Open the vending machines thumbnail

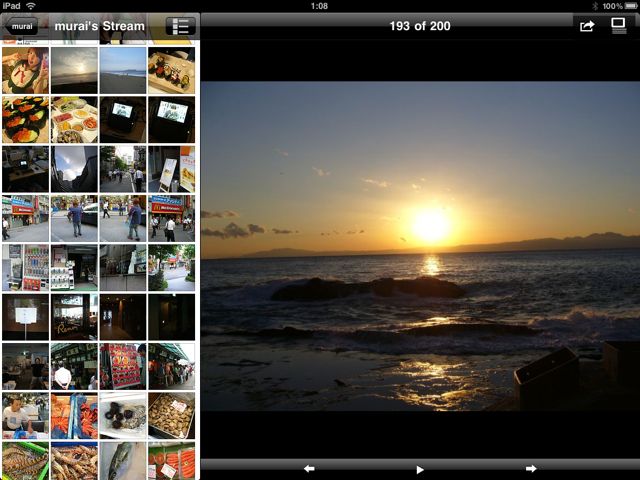25,268
